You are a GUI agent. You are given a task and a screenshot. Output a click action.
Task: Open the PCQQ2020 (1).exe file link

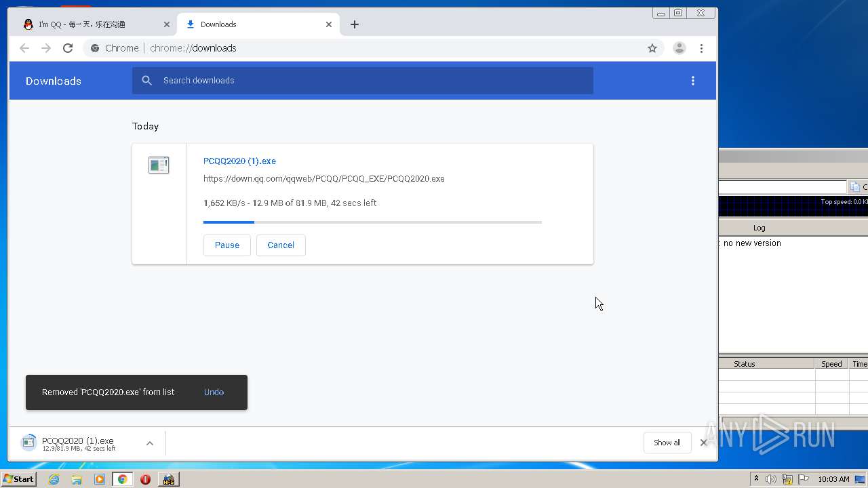tap(239, 161)
